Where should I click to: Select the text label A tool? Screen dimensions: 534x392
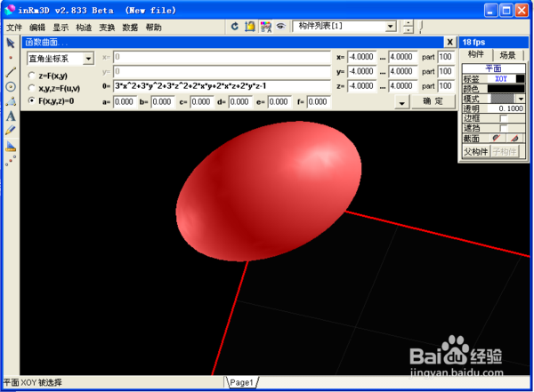[11, 116]
